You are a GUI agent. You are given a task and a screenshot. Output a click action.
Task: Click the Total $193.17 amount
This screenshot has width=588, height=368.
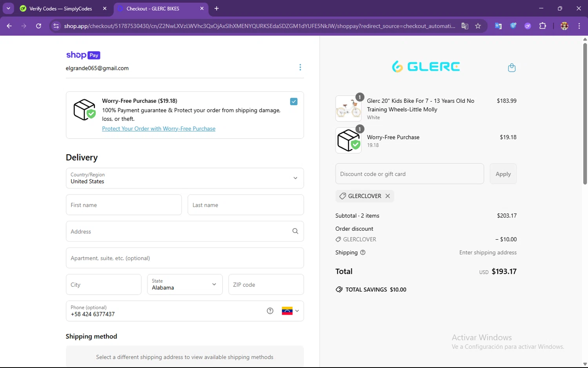click(504, 271)
